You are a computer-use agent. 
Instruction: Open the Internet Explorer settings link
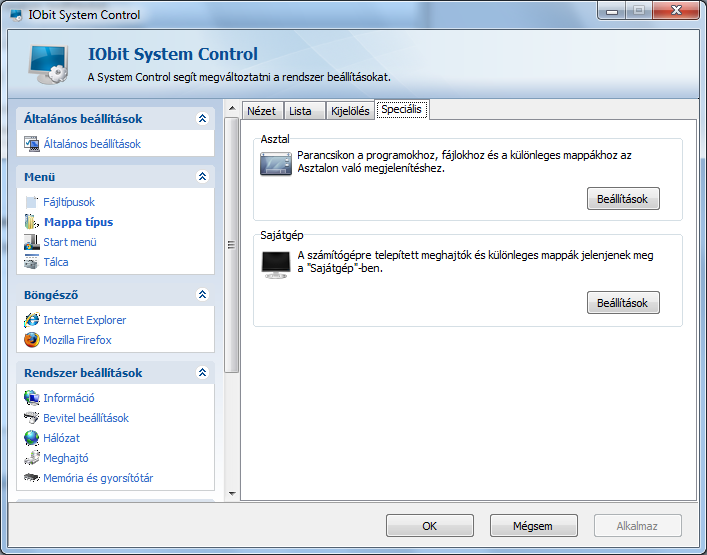click(85, 320)
